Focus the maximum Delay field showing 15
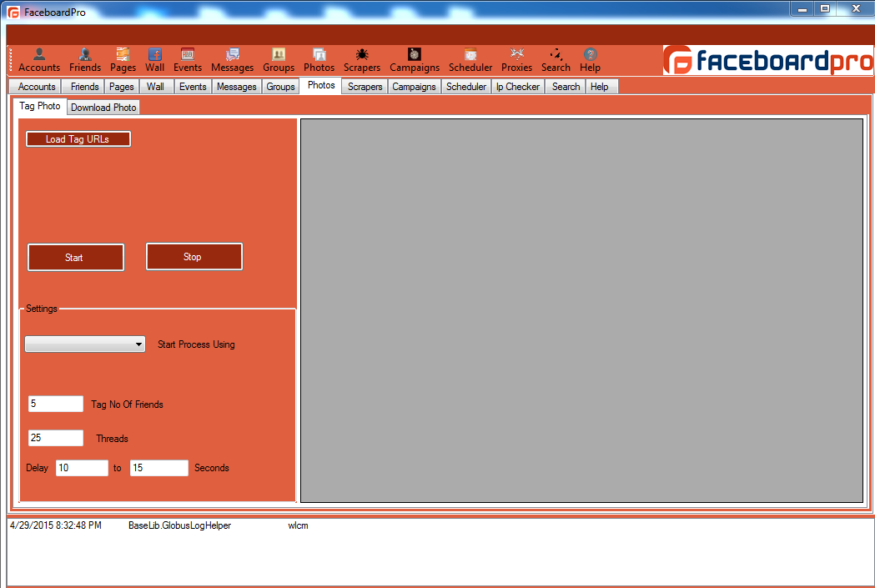Screen dimensions: 875x588 click(x=159, y=468)
